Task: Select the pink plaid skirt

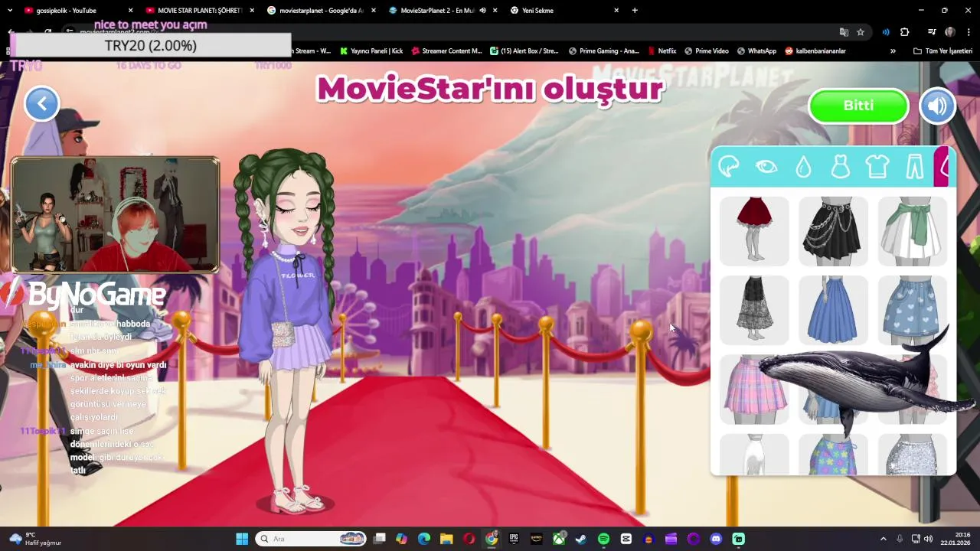Action: [x=754, y=389]
